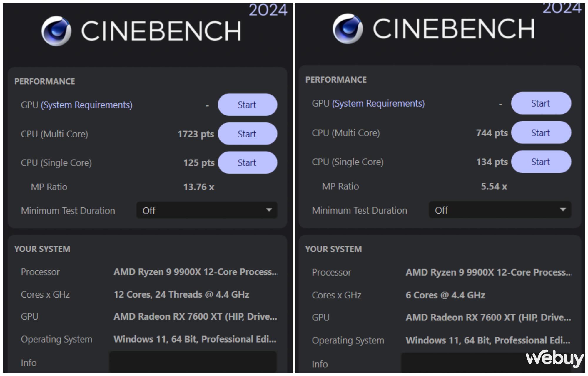Screen dimensions: 588x376
Task: Click the 744 pts multi core score
Action: [x=492, y=133]
